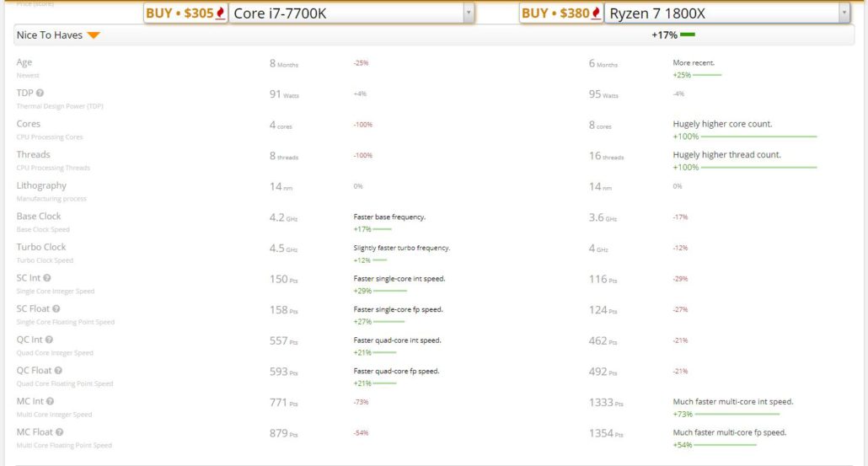Click the 1354 Pts multi-core float value

click(606, 433)
